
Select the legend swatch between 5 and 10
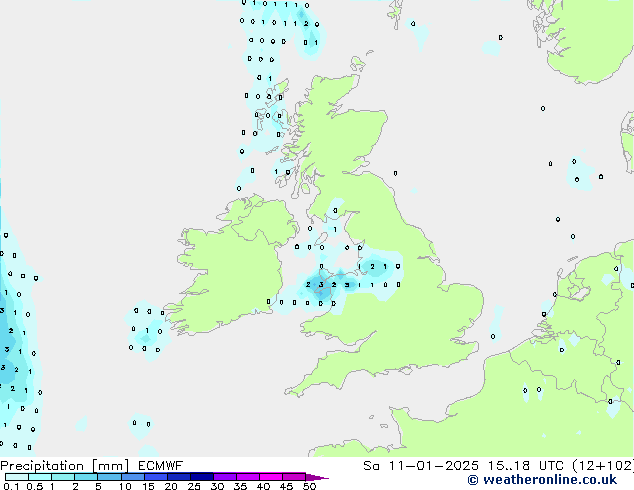tap(110, 477)
